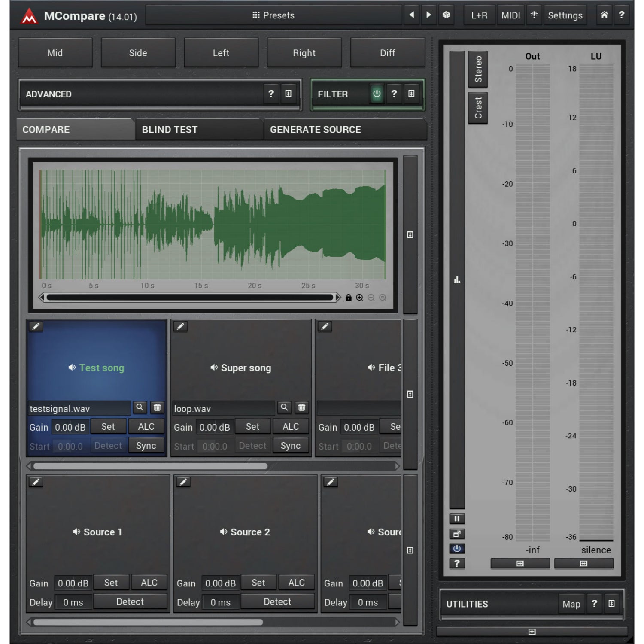The width and height of the screenshot is (644, 644).
Task: Switch to the COMPARE tab
Action: [x=76, y=129]
